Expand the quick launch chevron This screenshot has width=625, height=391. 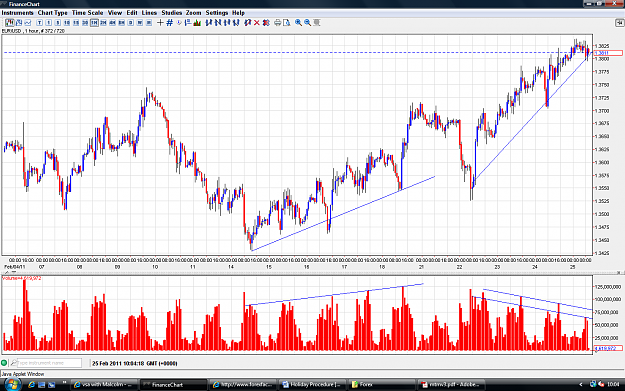click(x=64, y=383)
